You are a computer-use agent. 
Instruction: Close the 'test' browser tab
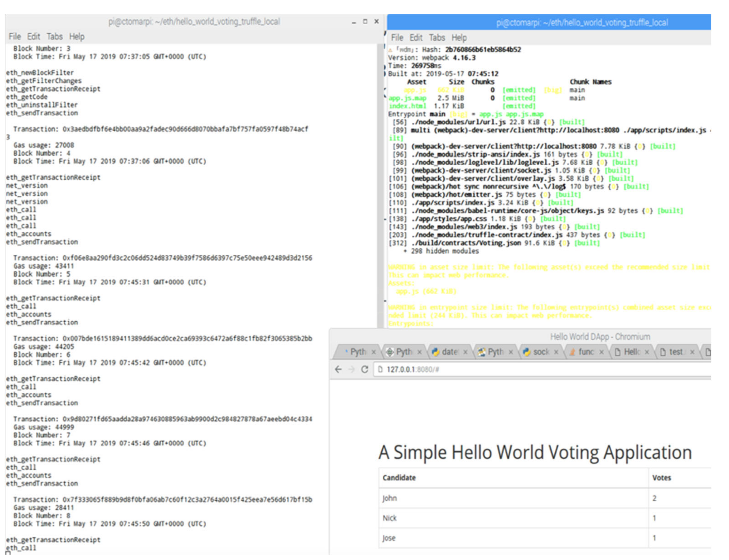tap(692, 352)
